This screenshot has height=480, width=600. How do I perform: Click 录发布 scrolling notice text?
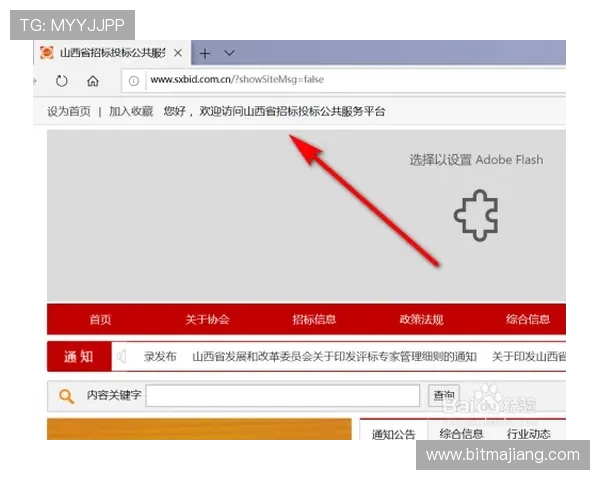(x=160, y=357)
